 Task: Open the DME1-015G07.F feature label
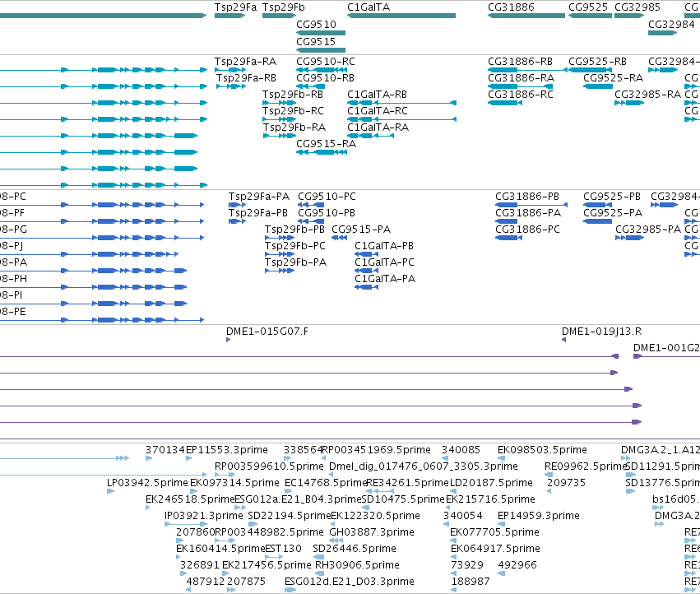(x=267, y=332)
